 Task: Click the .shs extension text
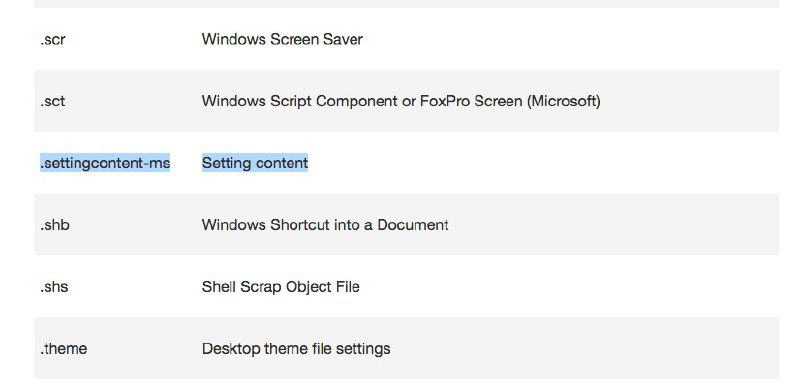pyautogui.click(x=54, y=287)
